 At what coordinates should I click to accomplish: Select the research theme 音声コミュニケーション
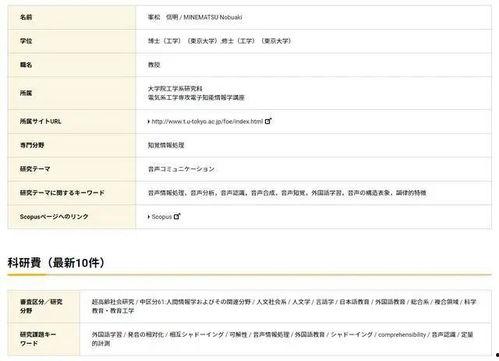pyautogui.click(x=181, y=169)
